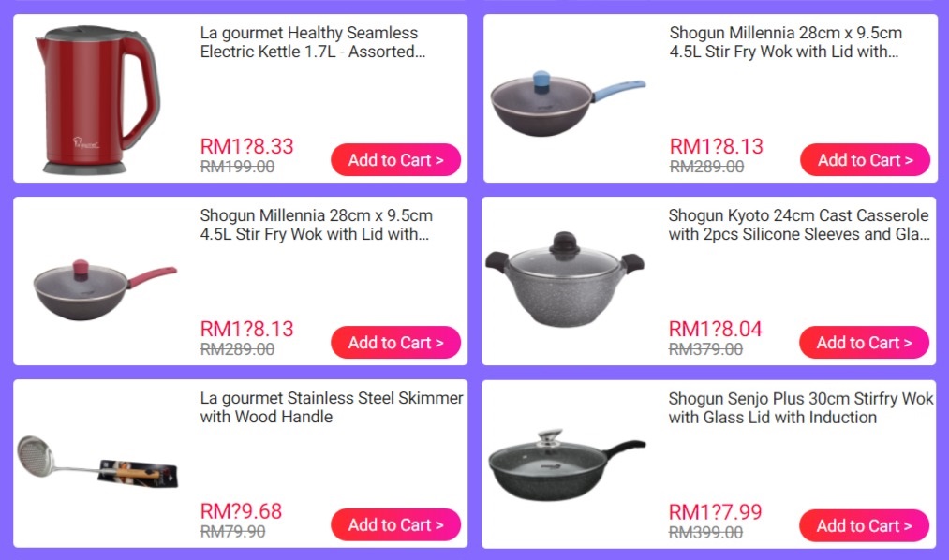Open the Shogun Millennia title beside the red-handled wok

tap(317, 225)
